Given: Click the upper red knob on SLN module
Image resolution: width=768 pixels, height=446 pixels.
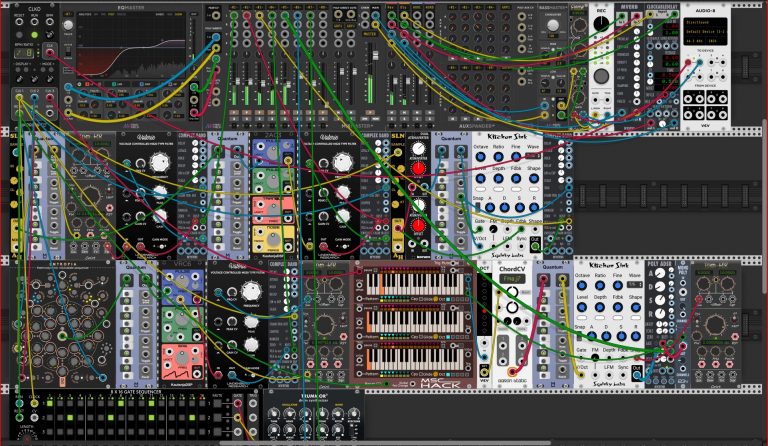Looking at the screenshot, I should point(418,168).
